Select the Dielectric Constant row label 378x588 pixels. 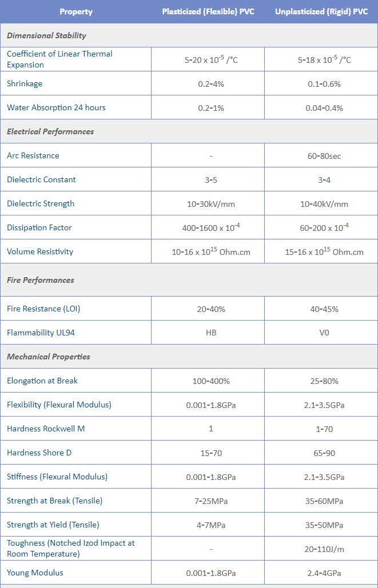click(41, 179)
